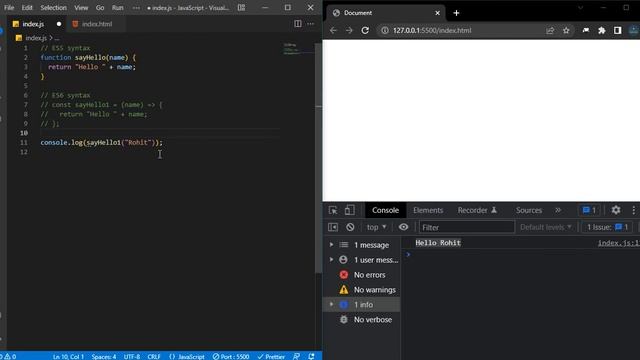
Task: Activate the DevTools inspect element picker
Action: click(333, 210)
